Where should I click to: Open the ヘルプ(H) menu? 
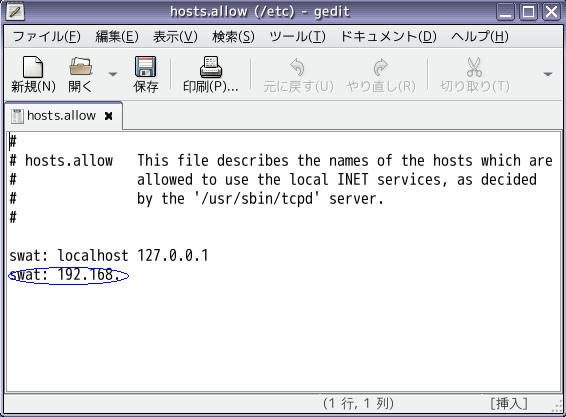(480, 36)
